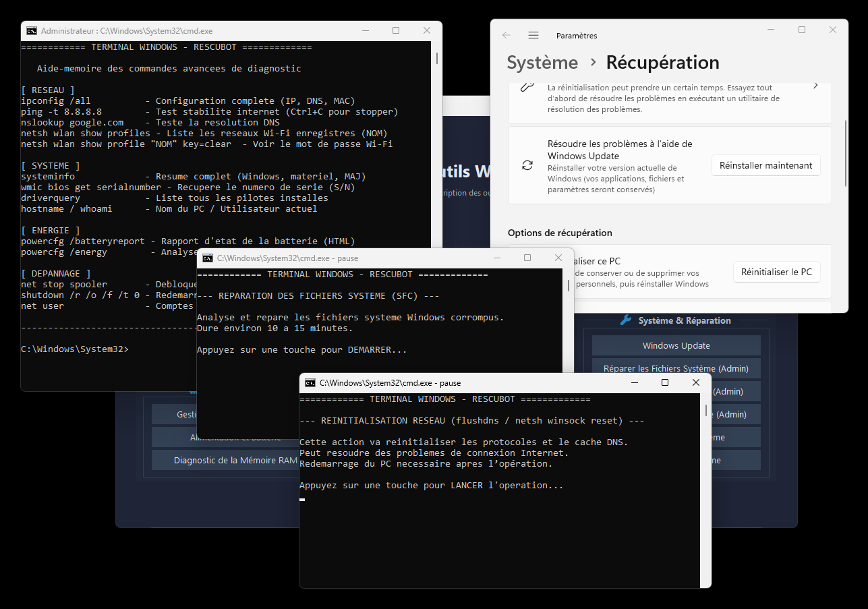The height and width of the screenshot is (609, 868).
Task: Click the '[ SYSTEME ]' section header
Action: (x=51, y=166)
